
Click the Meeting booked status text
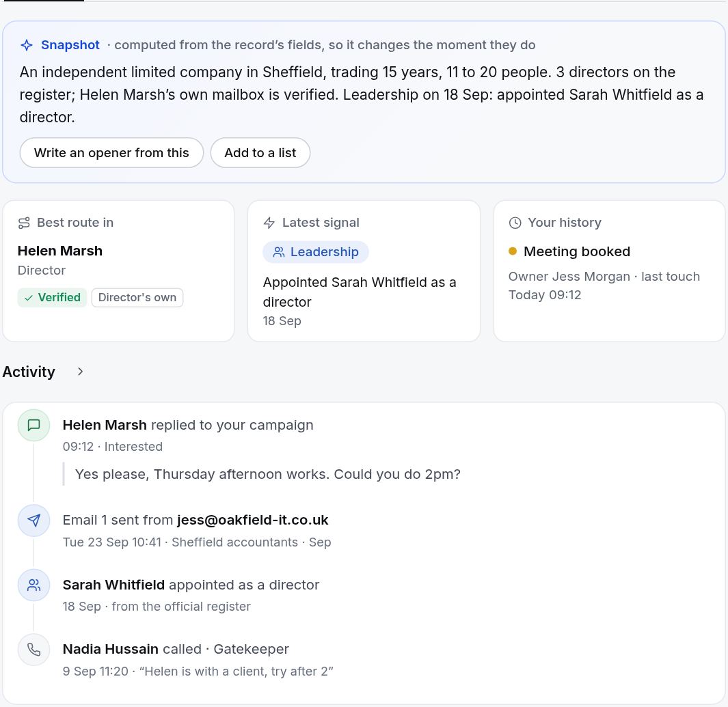(577, 251)
